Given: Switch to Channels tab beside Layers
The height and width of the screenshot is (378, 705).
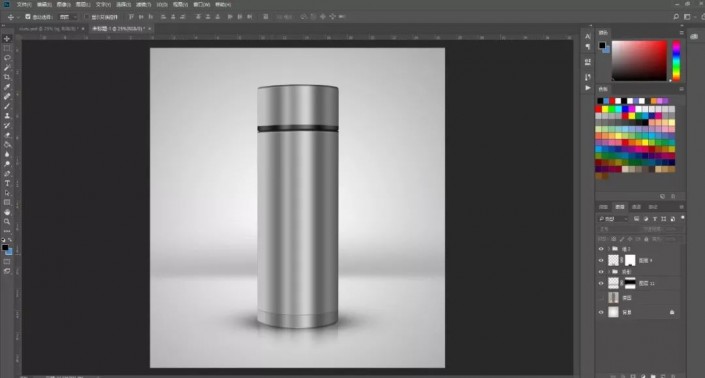Looking at the screenshot, I should point(636,207).
